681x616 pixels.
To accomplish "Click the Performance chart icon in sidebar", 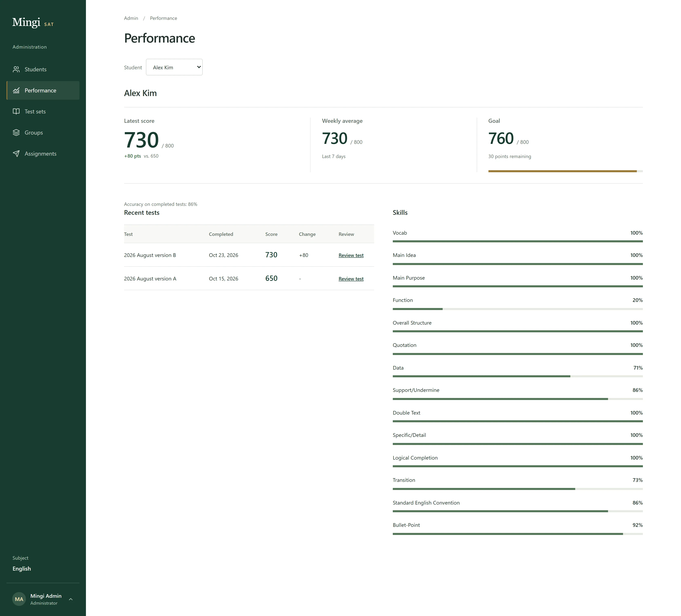I will pyautogui.click(x=16, y=91).
